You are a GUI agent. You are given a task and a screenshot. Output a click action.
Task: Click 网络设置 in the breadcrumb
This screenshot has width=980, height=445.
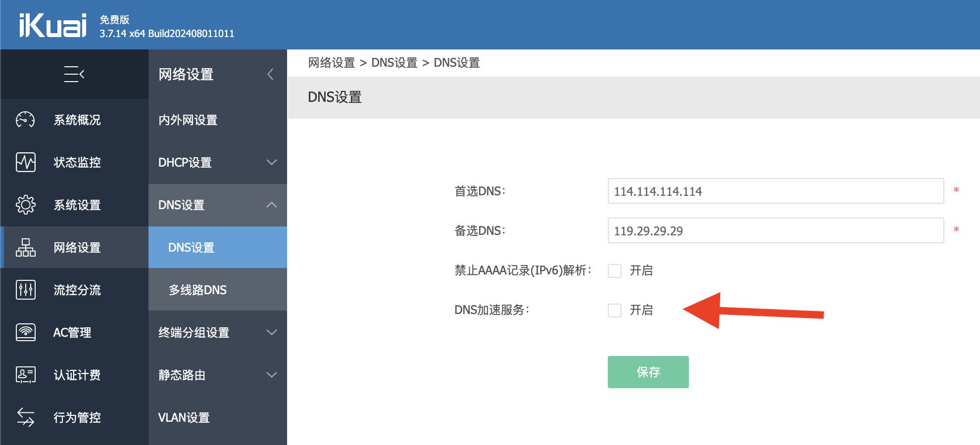point(332,63)
